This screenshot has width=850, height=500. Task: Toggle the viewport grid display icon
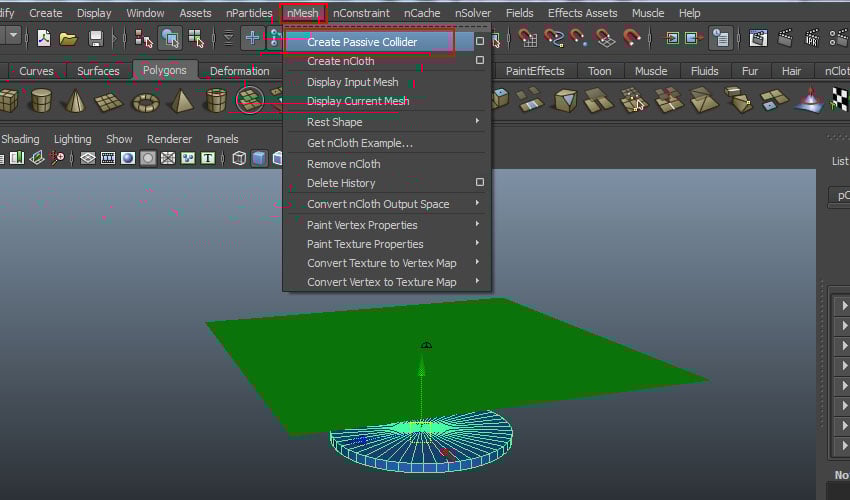(x=88, y=158)
